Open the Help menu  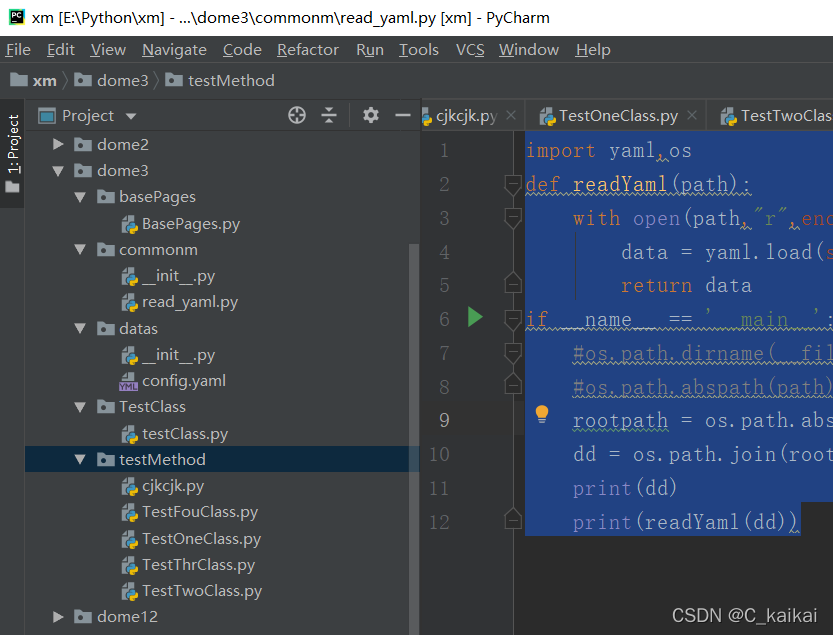pos(593,50)
